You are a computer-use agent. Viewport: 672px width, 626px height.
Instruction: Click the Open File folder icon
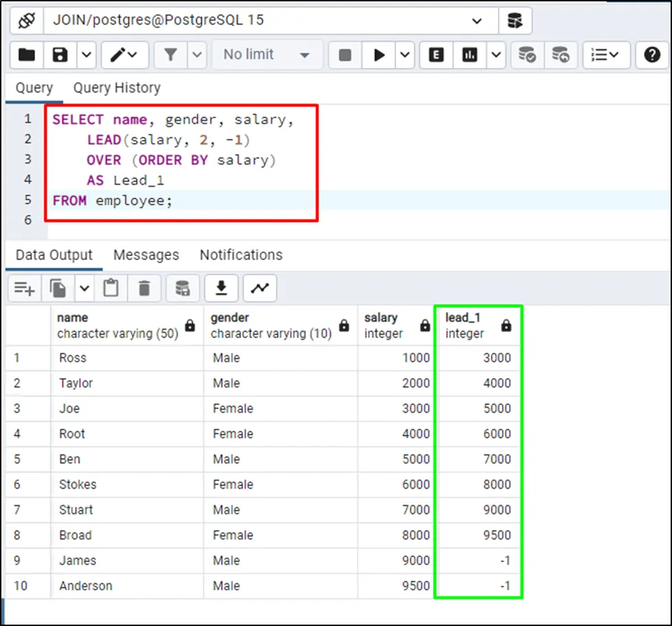27,55
